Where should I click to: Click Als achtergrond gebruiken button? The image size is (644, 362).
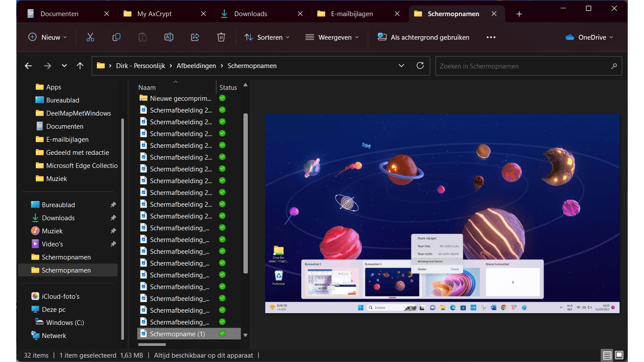424,38
